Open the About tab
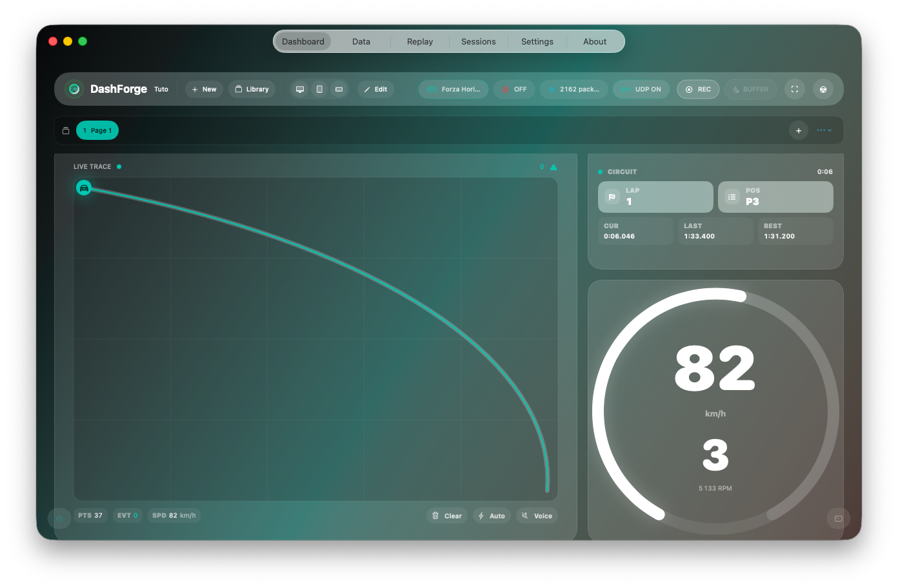Screen dimensions: 898x588 coord(595,41)
